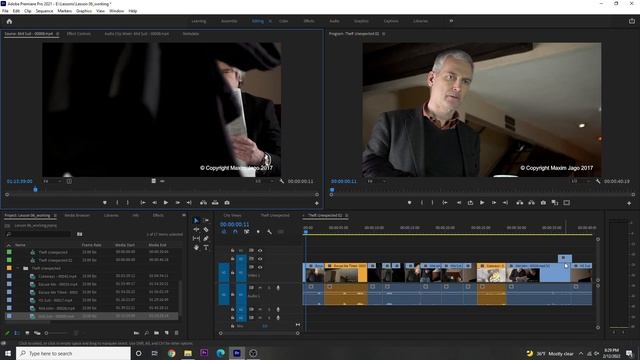Export frame camera icon in Source monitor
This screenshot has height=360, width=640.
[227, 202]
